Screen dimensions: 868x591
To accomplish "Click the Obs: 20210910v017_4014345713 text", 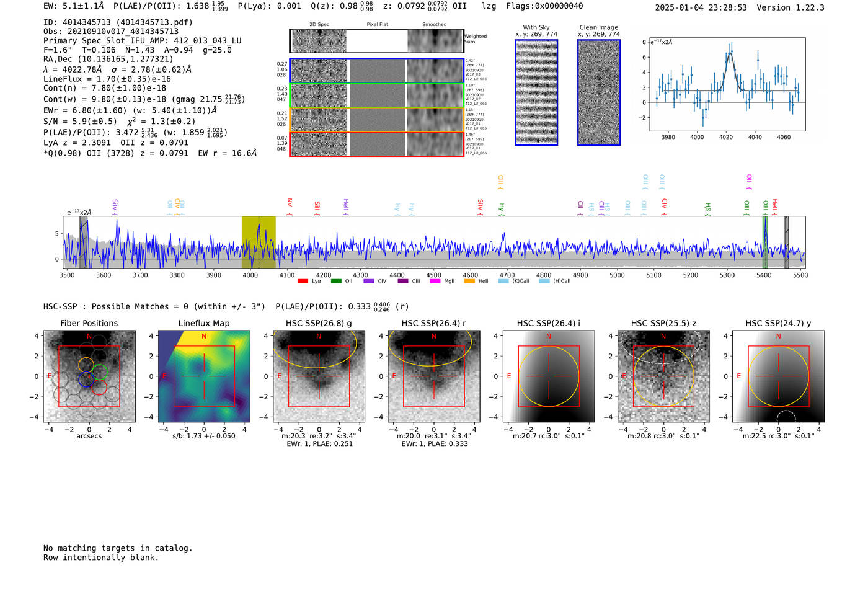I will click(x=111, y=32).
